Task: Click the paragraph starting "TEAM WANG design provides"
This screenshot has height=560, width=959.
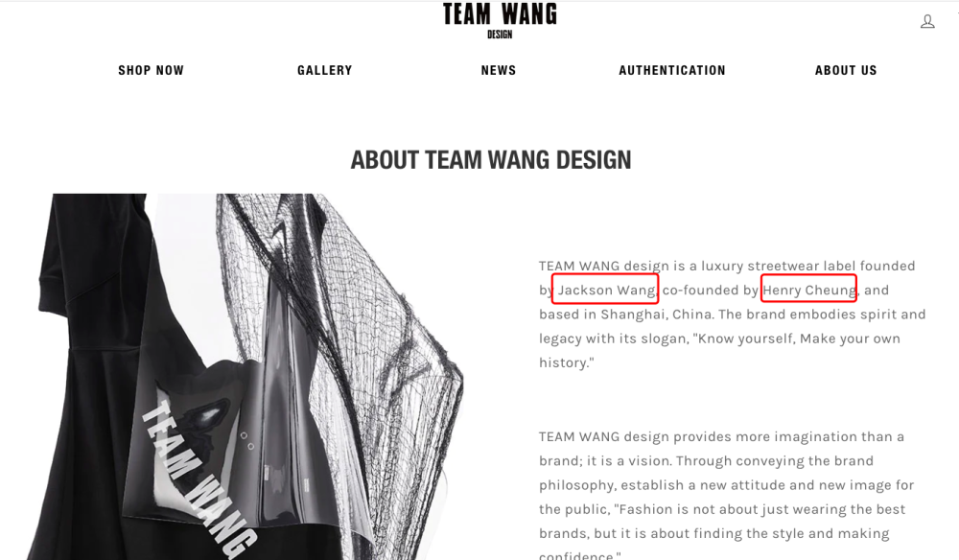Action: pyautogui.click(x=726, y=495)
